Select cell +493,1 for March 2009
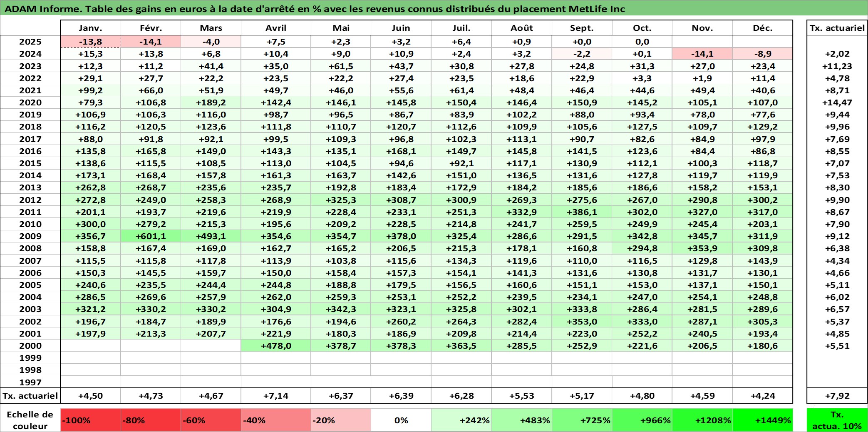 (x=211, y=236)
